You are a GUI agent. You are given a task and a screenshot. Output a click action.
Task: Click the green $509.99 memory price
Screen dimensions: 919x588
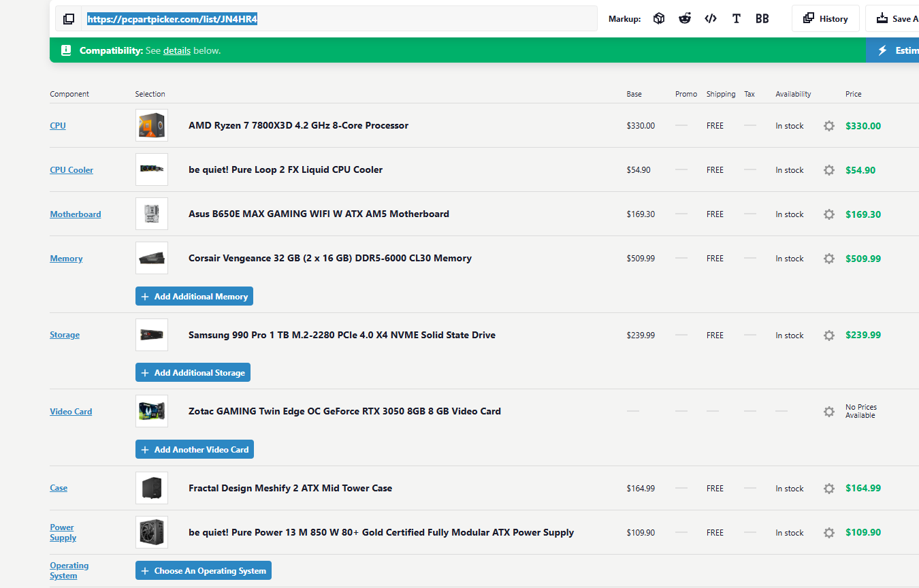point(863,259)
